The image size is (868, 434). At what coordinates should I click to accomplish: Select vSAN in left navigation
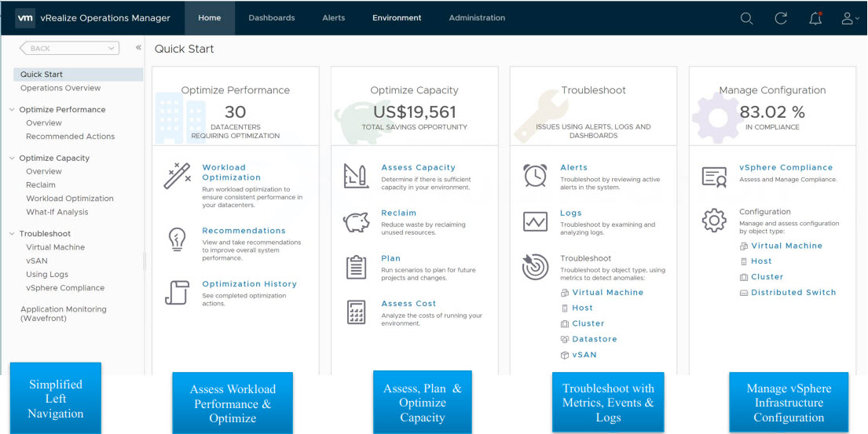pyautogui.click(x=37, y=261)
